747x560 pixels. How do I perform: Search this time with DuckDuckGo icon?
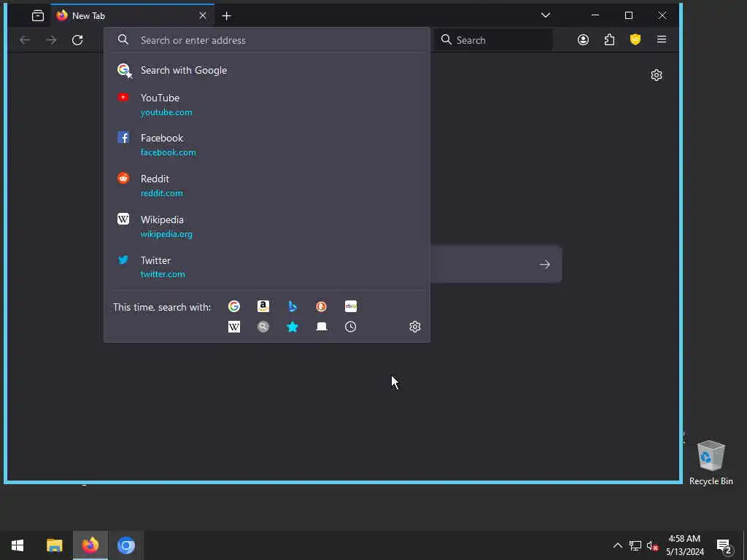pos(322,306)
